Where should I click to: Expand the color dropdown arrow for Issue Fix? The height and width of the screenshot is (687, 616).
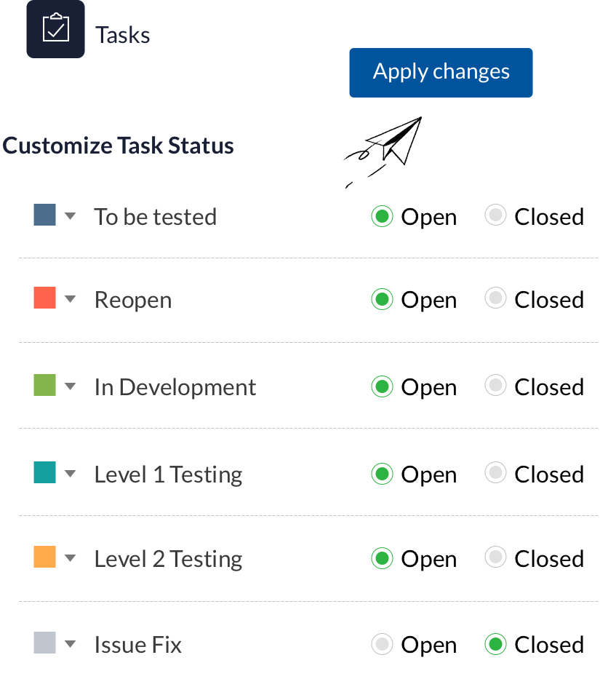(x=70, y=644)
